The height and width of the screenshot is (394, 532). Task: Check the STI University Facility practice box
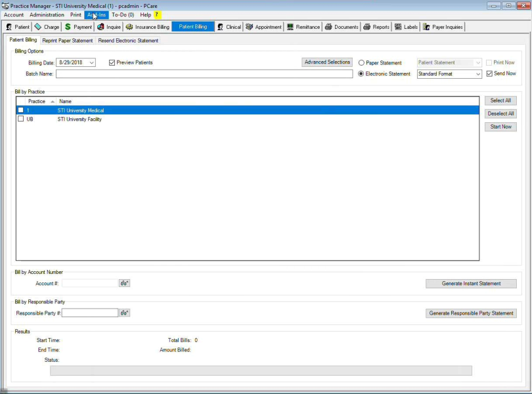click(21, 120)
